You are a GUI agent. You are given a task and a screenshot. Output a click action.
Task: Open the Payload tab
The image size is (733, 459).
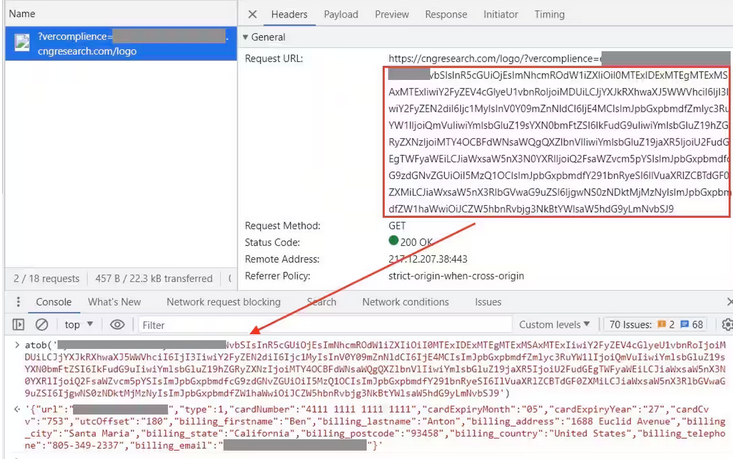(x=340, y=15)
